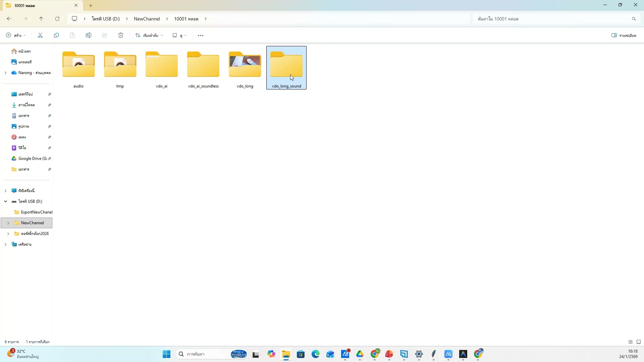Expand the NewChannel folder in the sidebar
This screenshot has width=644, height=362.
coord(8,223)
